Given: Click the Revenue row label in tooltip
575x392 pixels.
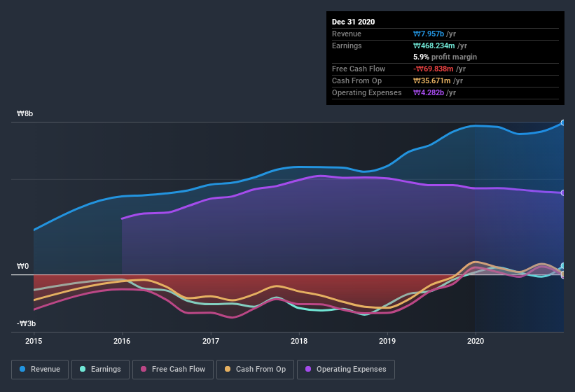Looking at the screenshot, I should [347, 34].
